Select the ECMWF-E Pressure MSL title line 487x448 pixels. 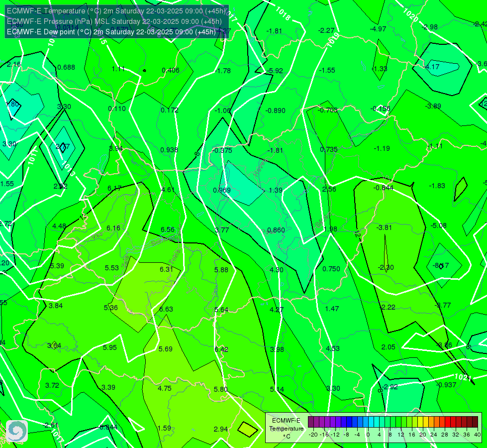point(114,21)
